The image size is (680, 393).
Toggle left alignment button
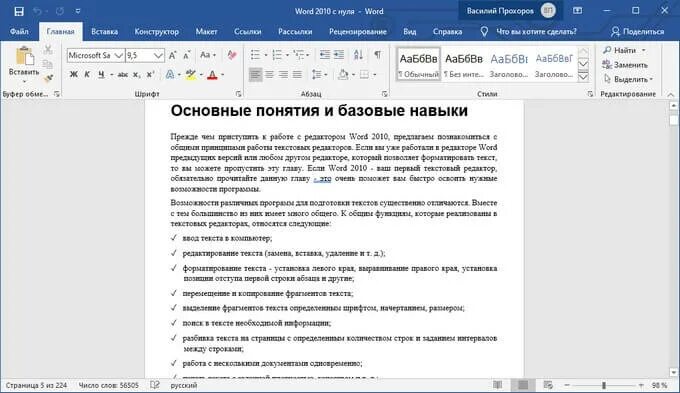pyautogui.click(x=255, y=75)
